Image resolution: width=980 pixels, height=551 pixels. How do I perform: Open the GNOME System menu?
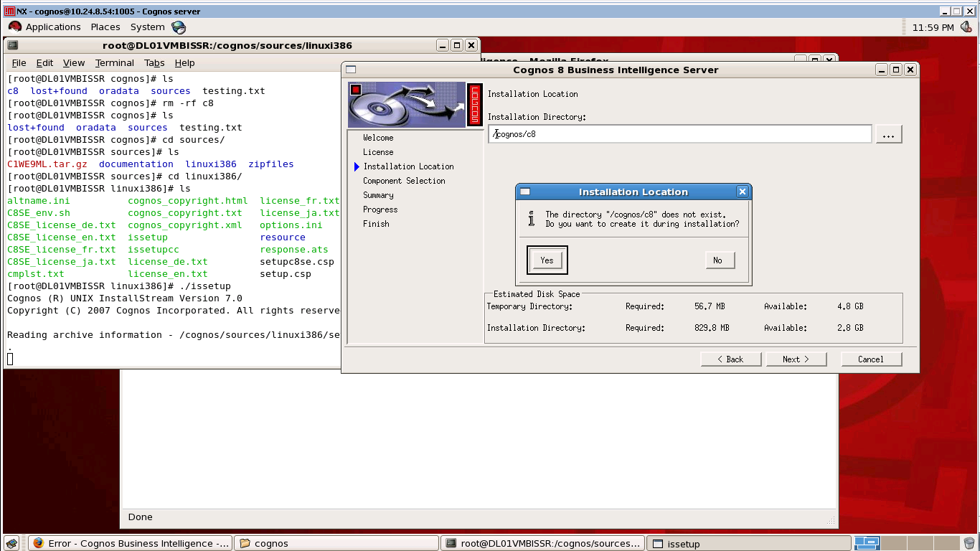(148, 27)
